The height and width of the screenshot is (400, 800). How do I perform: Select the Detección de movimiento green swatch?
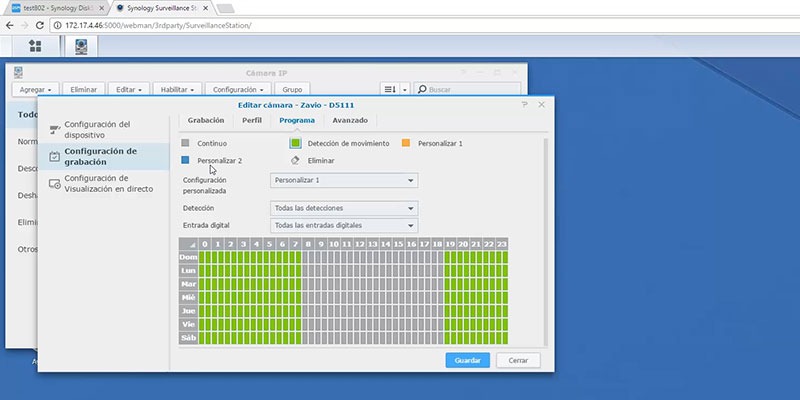coord(295,143)
